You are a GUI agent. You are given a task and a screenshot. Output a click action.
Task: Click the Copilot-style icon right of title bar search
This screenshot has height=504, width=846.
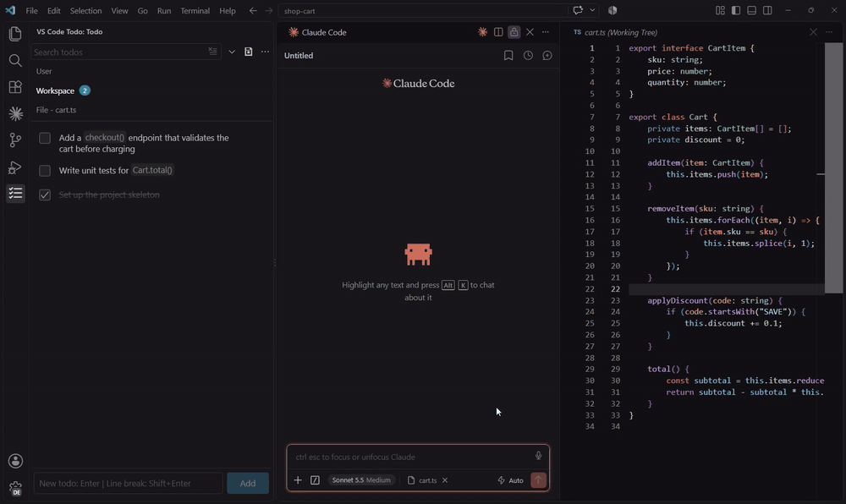(x=613, y=10)
